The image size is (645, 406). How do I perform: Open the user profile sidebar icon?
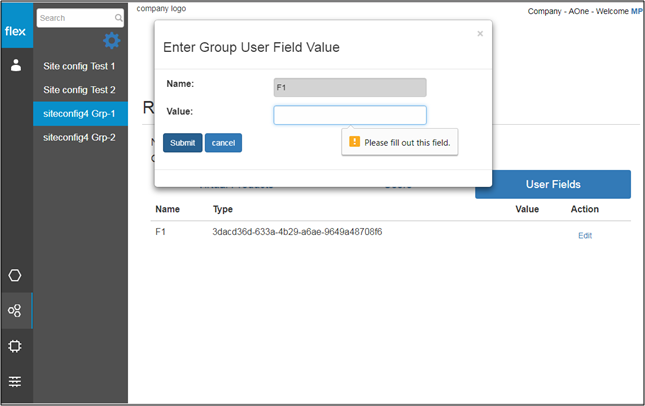coord(16,66)
